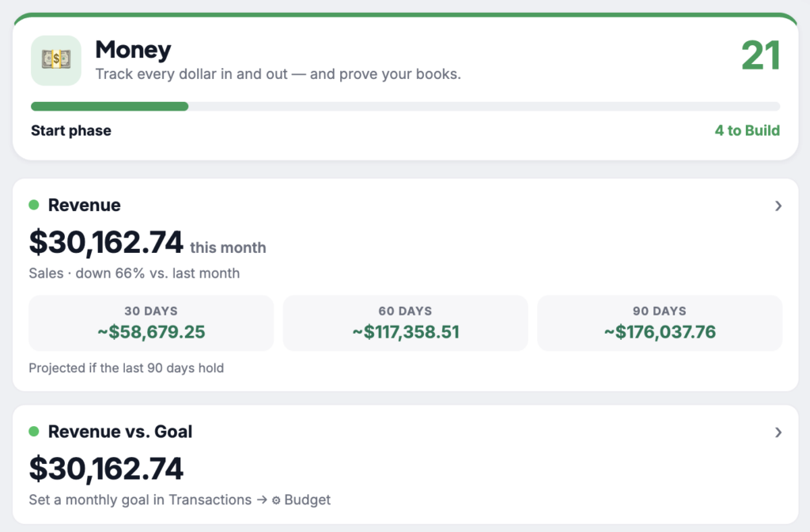Image resolution: width=810 pixels, height=532 pixels.
Task: Click the gear icon beside Budget
Action: (x=276, y=500)
